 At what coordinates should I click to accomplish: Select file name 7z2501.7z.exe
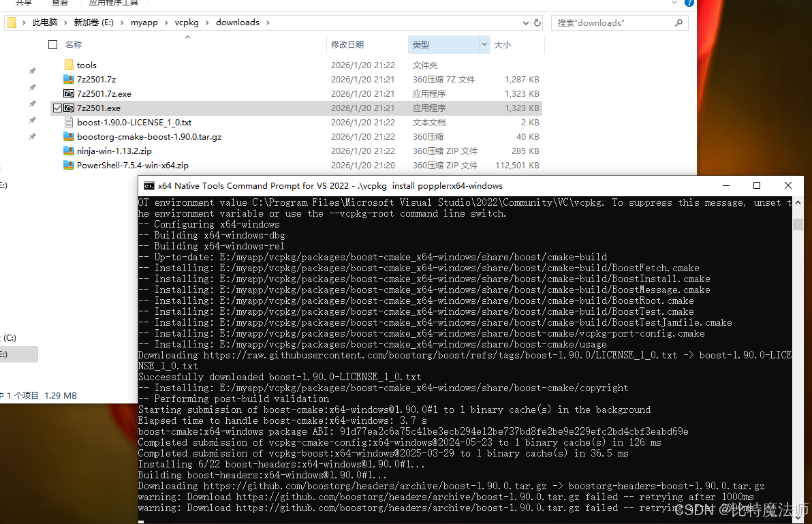click(x=104, y=94)
